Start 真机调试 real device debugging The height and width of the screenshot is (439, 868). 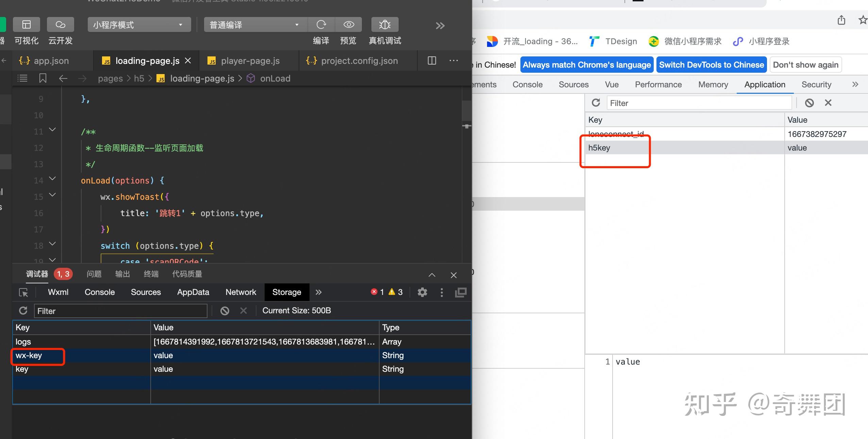[x=385, y=25]
